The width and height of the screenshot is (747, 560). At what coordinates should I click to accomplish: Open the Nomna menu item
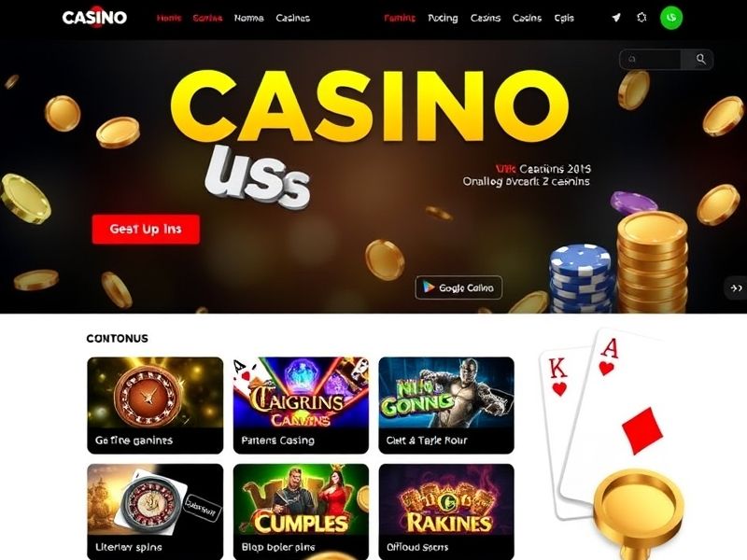tap(248, 18)
